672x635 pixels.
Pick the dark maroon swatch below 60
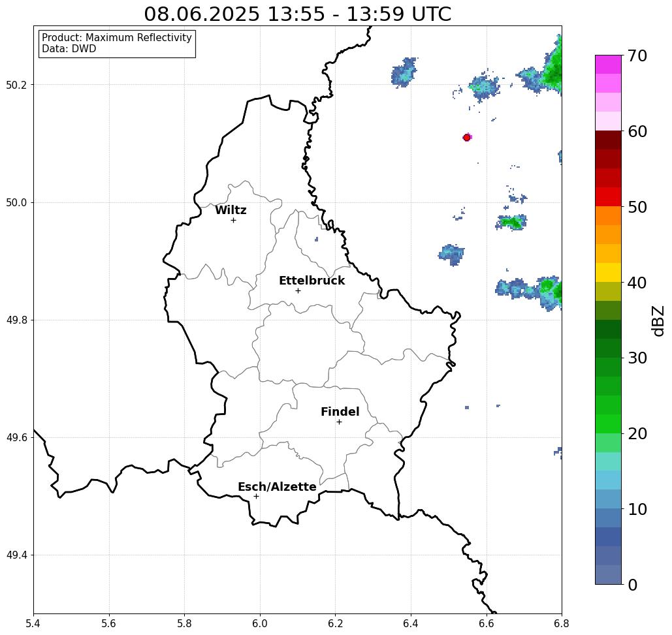pos(608,140)
